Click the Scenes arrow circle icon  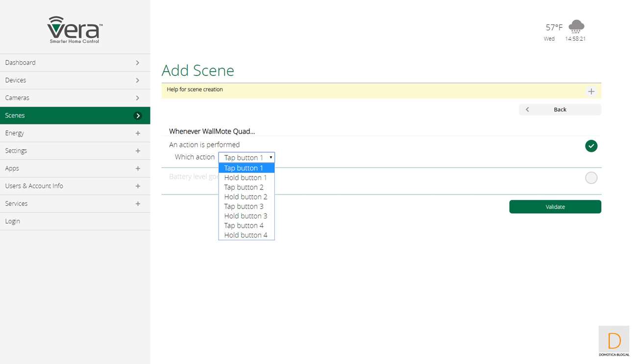138,116
